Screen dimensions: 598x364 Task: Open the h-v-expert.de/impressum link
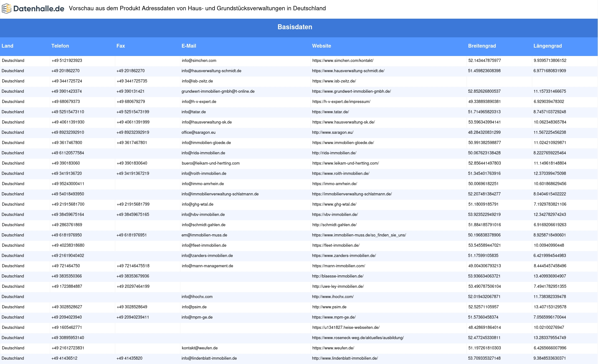341,102
